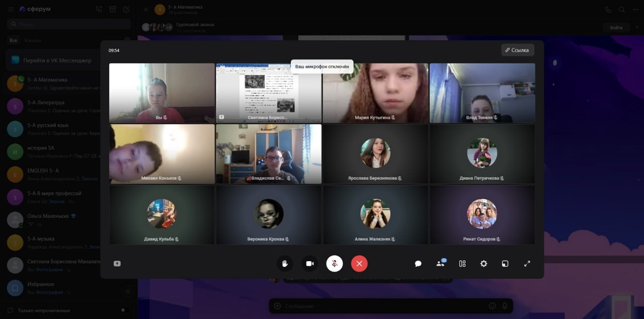Open the chat more options menu
The image size is (644, 319).
click(636, 9)
